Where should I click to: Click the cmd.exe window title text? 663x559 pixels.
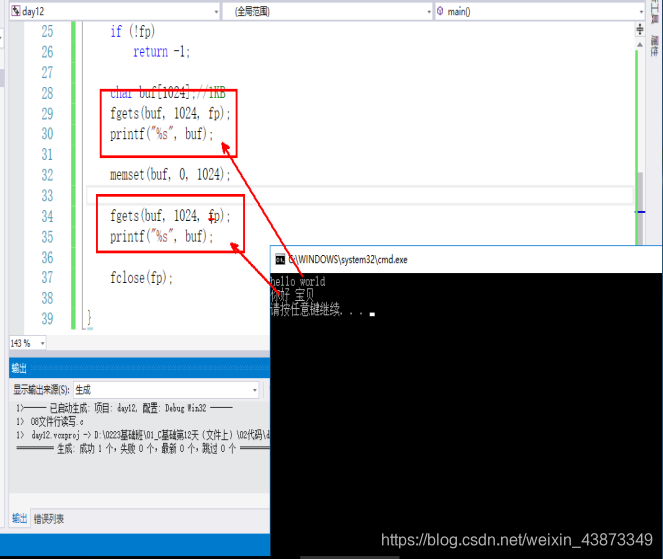pyautogui.click(x=348, y=260)
